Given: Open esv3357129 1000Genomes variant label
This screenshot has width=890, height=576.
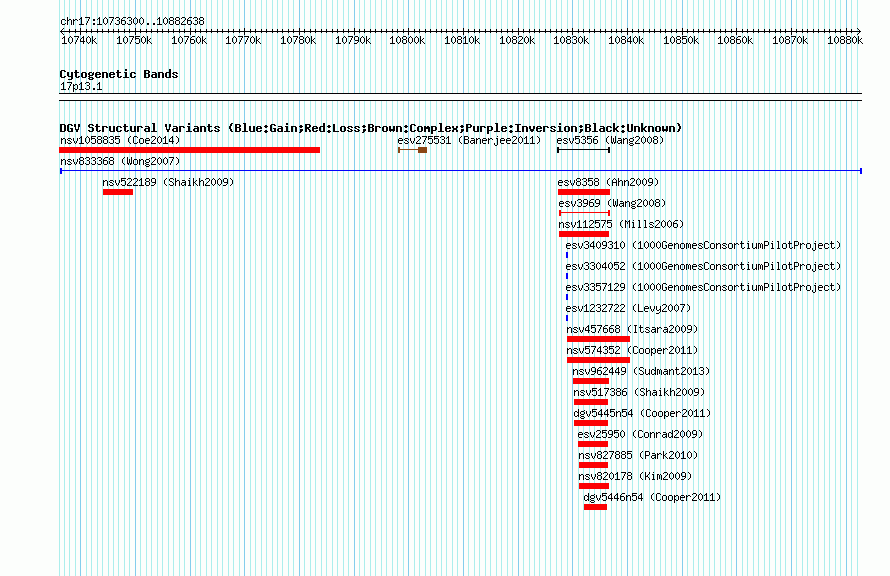Looking at the screenshot, I should (703, 287).
